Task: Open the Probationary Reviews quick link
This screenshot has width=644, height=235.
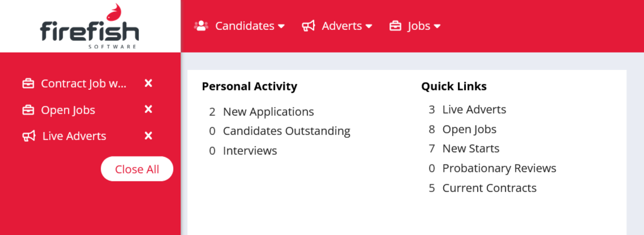Action: tap(499, 168)
